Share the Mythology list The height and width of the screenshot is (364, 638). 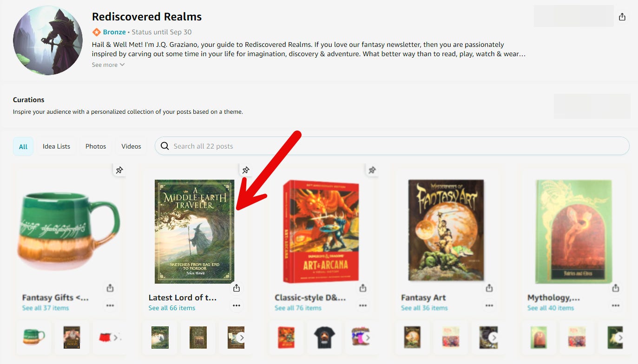[616, 288]
